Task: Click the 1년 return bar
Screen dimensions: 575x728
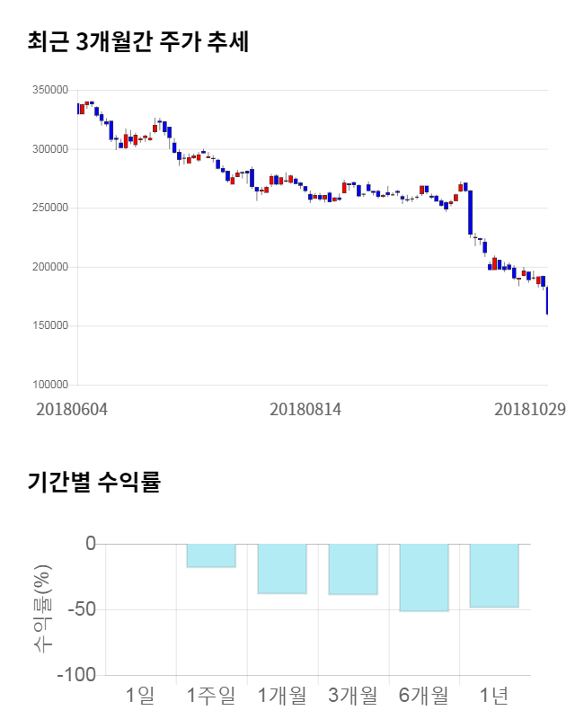Action: [494, 575]
